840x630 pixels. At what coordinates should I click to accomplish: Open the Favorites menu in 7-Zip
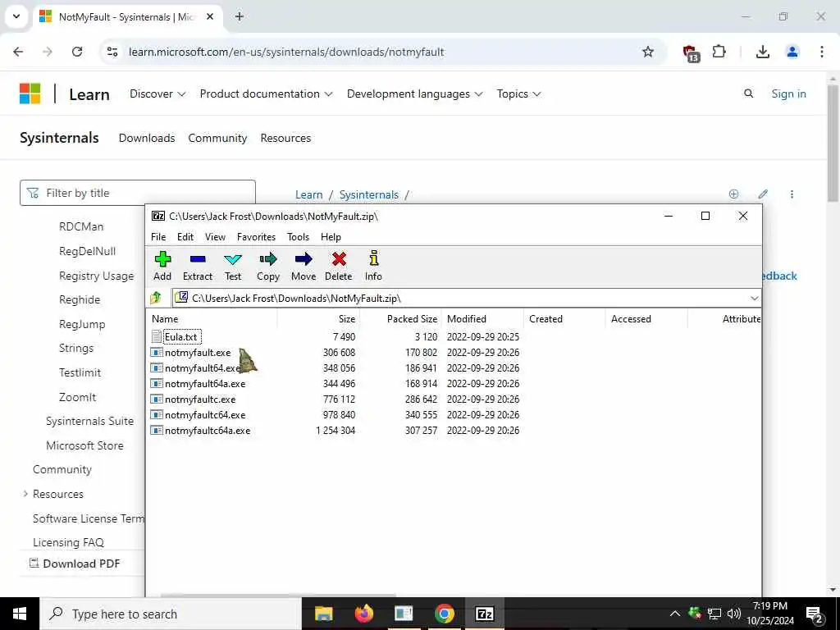256,237
